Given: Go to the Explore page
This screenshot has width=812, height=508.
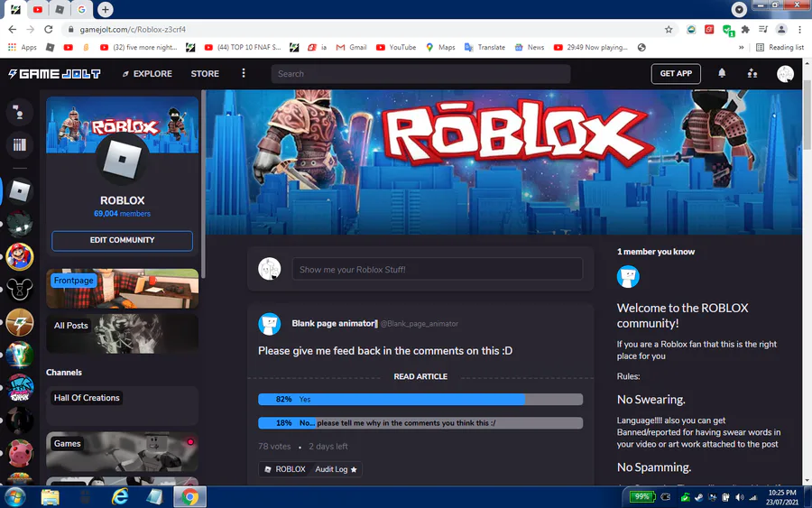Looking at the screenshot, I should (x=147, y=73).
